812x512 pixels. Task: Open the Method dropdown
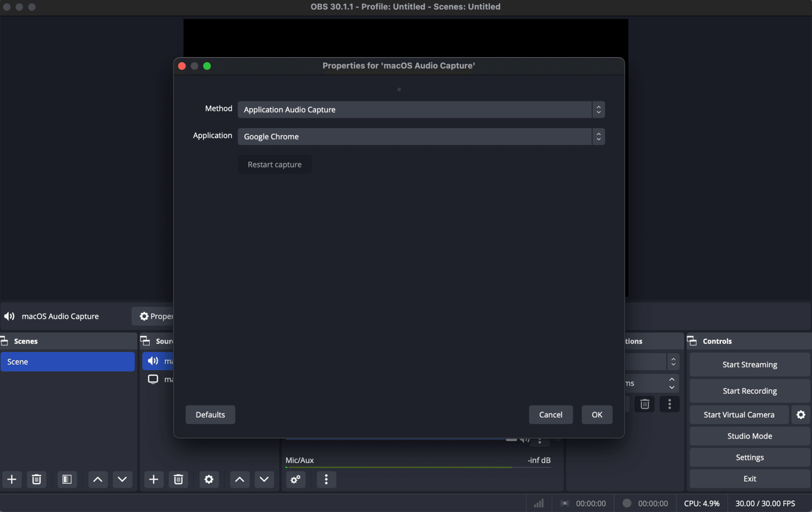pyautogui.click(x=421, y=110)
